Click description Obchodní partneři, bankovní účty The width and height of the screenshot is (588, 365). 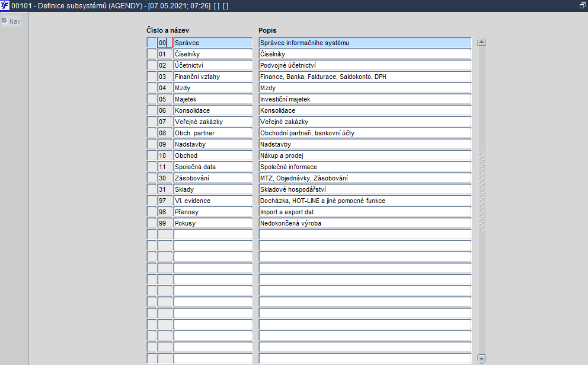pos(365,132)
